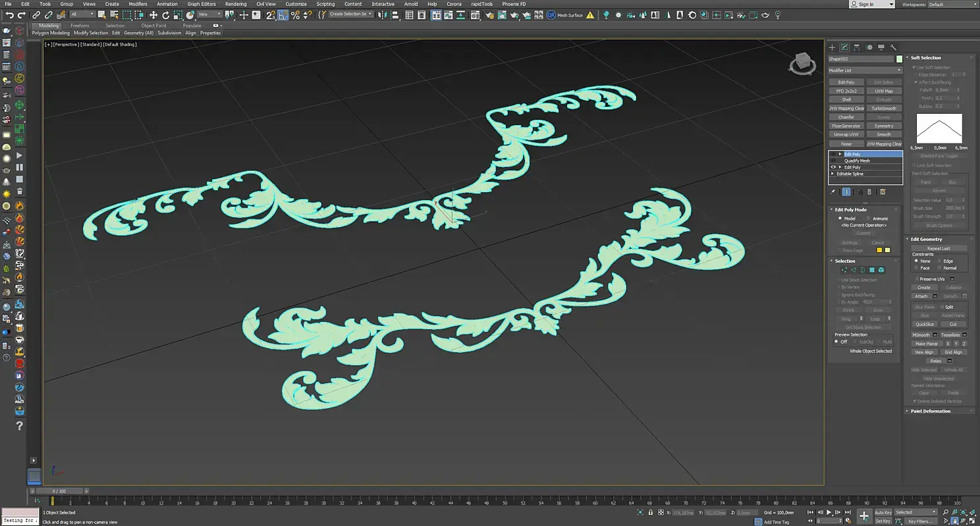The height and width of the screenshot is (526, 980).
Task: Open the Rendering menu
Action: [x=235, y=4]
